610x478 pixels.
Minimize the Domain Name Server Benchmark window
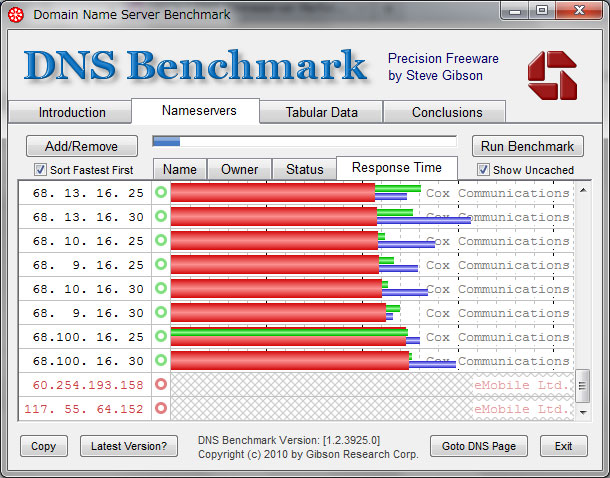[x=515, y=11]
